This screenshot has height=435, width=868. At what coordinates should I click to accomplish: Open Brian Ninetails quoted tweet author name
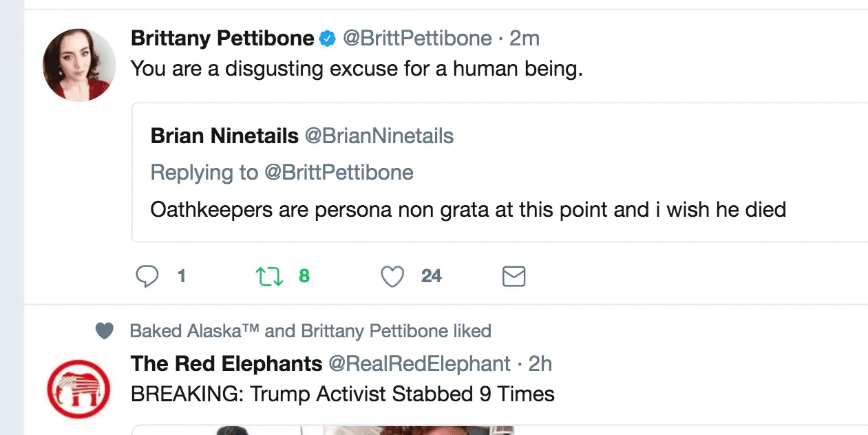click(224, 136)
